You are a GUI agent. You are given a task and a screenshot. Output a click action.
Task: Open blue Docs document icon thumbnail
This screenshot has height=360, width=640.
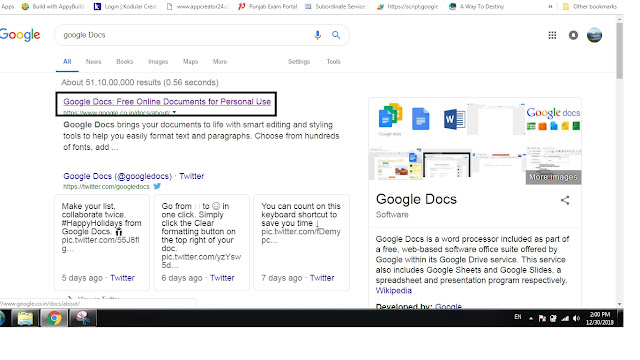420,119
